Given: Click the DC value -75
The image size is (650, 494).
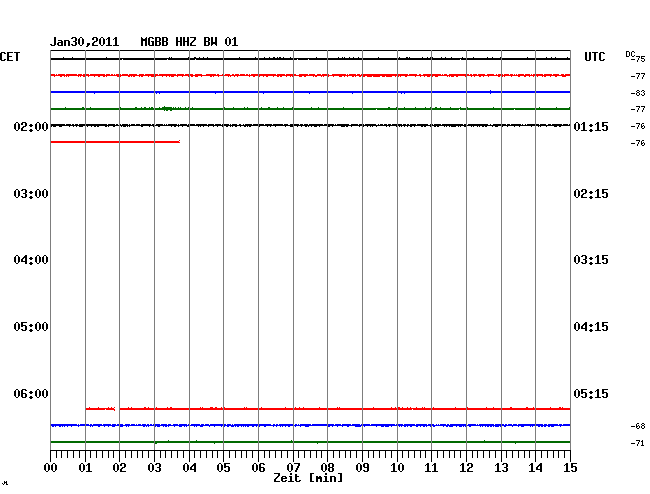Looking at the screenshot, I should 639,59.
